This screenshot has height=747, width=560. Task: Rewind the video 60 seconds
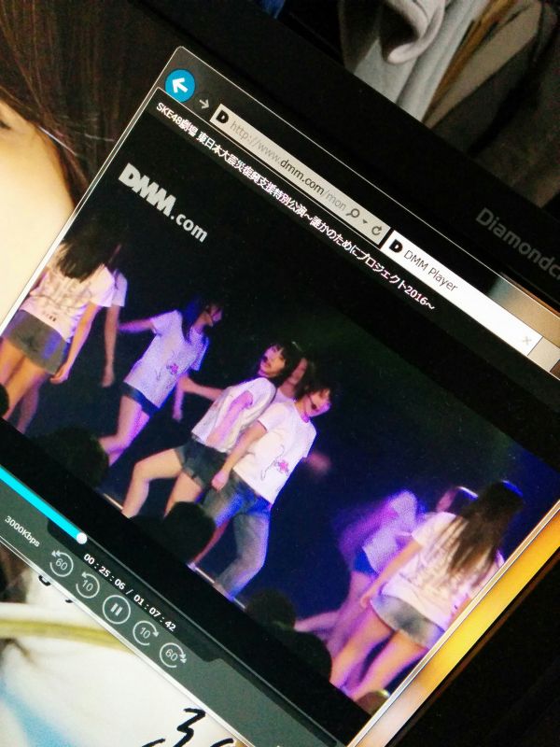coord(62,563)
